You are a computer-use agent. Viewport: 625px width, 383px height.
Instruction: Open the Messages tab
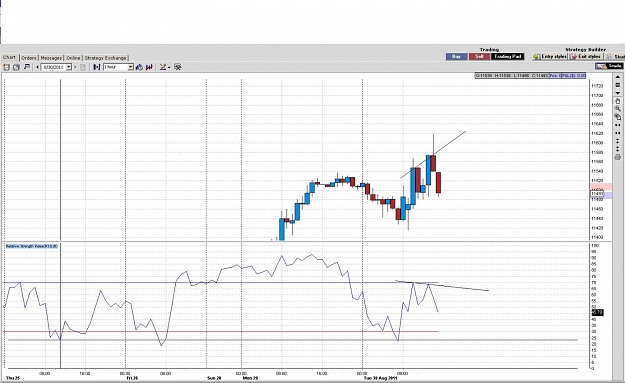coord(51,58)
